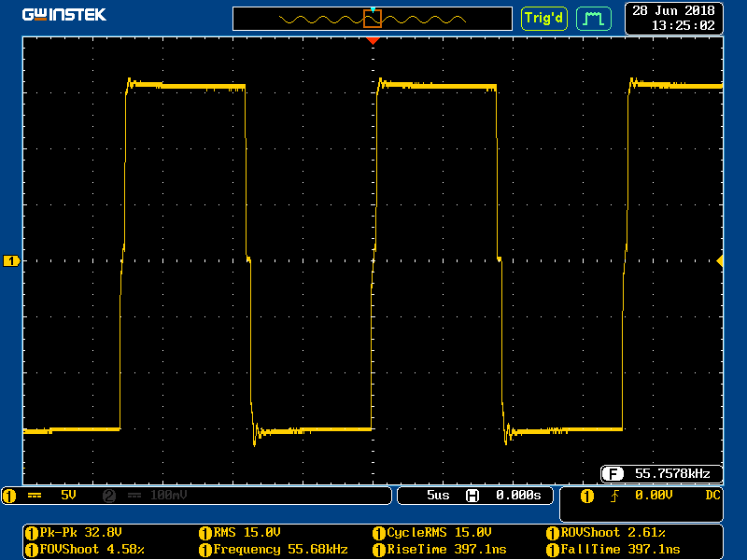
Task: Click the date 28 Jun 2018
Action: tap(673, 10)
